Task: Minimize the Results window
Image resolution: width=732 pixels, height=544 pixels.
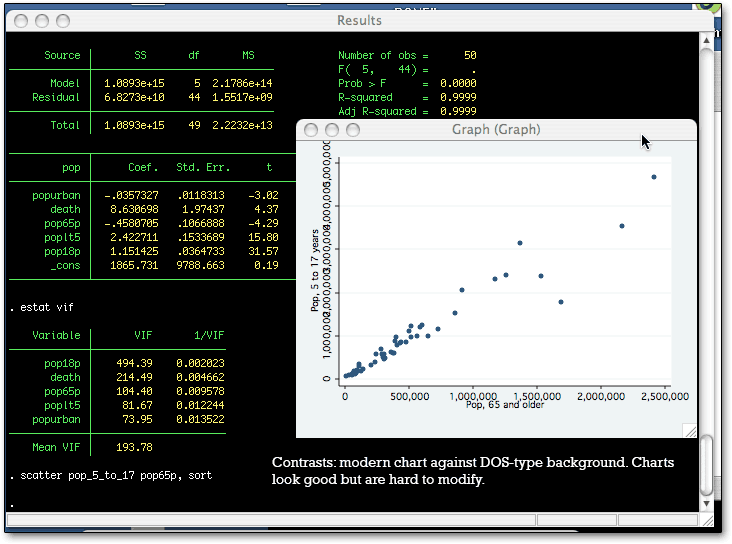Action: coord(42,21)
